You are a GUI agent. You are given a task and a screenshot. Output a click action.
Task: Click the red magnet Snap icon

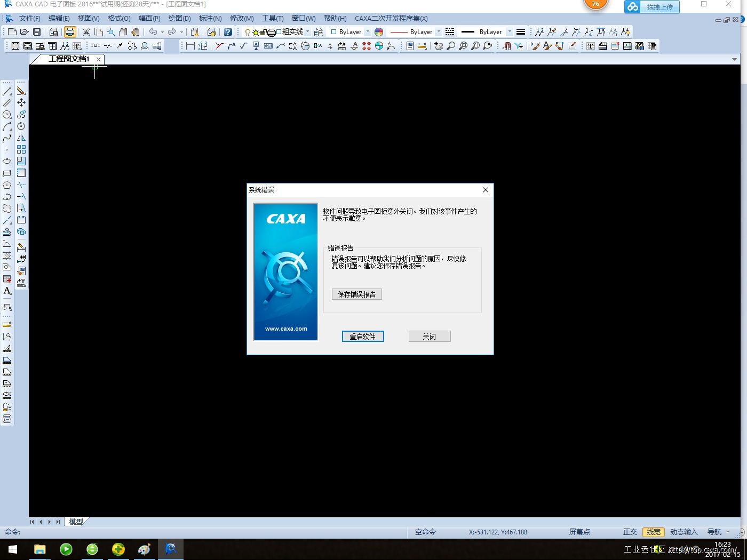click(506, 46)
